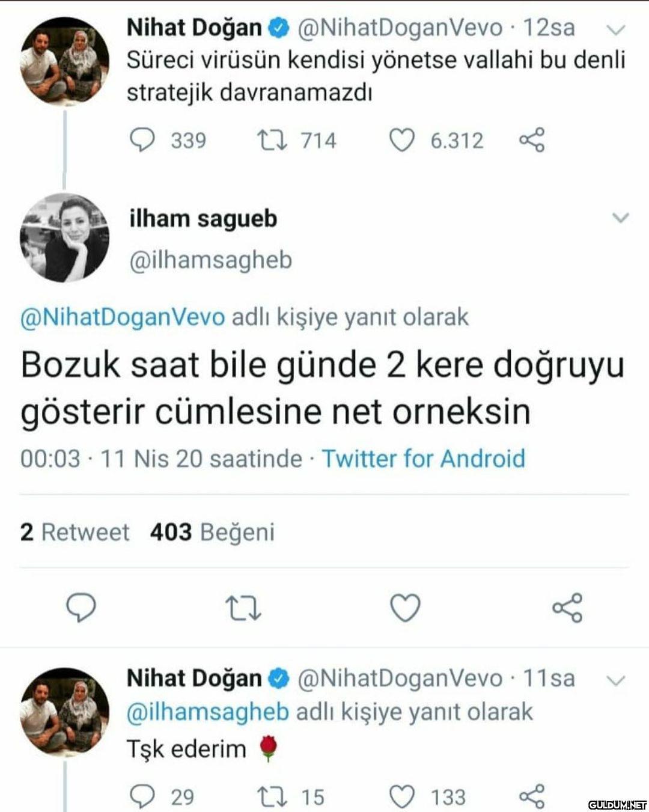Viewport: 649px width, 812px height.
Task: Reply to Nihat Doğan's top tweet
Action: coord(143,141)
